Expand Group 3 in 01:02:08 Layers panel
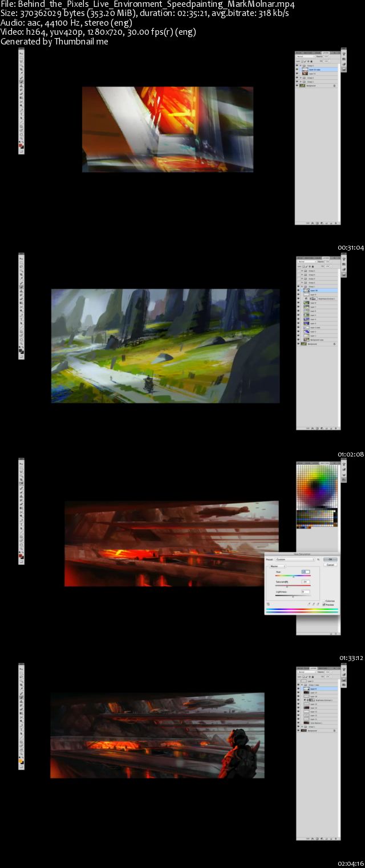 click(302, 279)
